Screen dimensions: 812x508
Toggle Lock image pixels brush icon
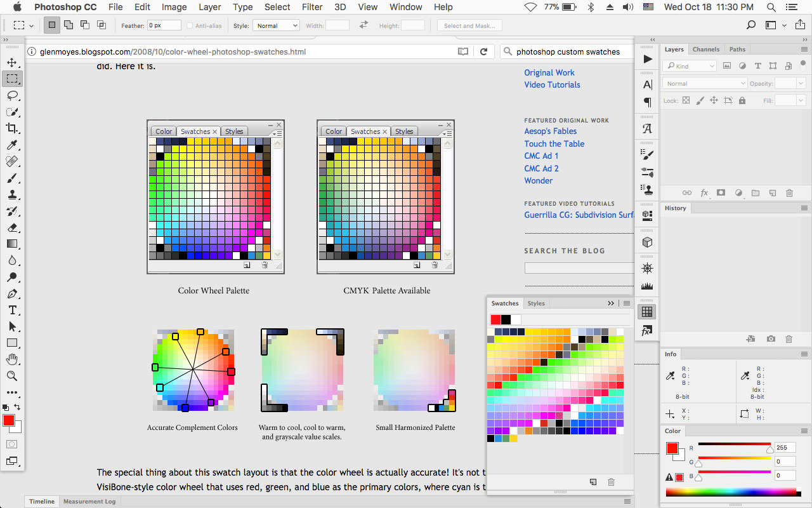tap(700, 100)
